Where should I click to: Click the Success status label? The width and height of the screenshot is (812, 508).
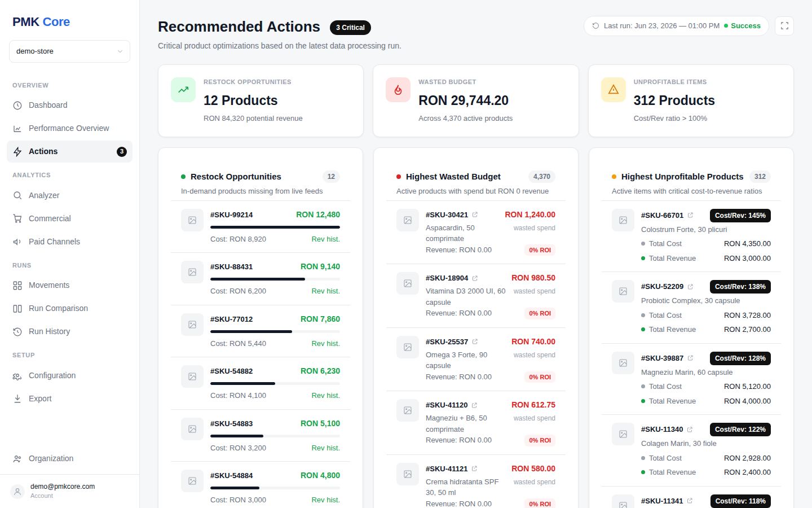point(745,26)
